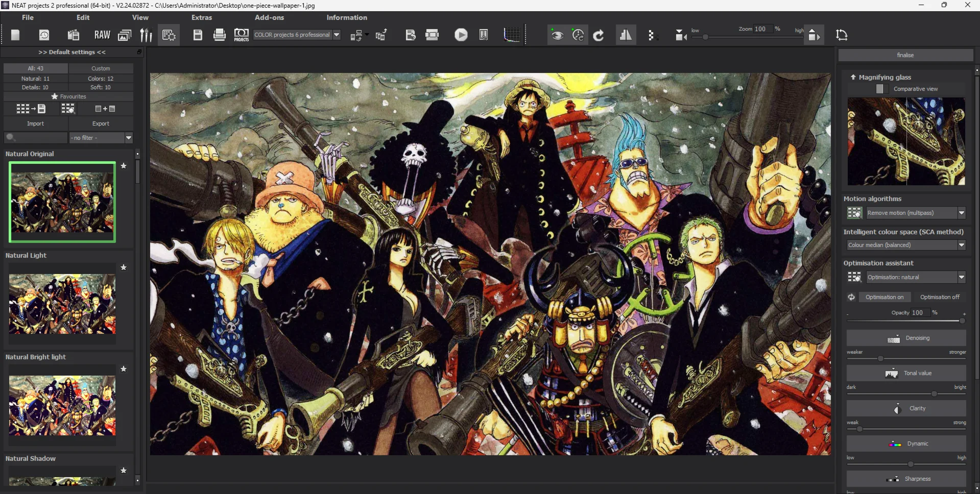Open the Extras menu
The width and height of the screenshot is (980, 494).
[x=201, y=17]
